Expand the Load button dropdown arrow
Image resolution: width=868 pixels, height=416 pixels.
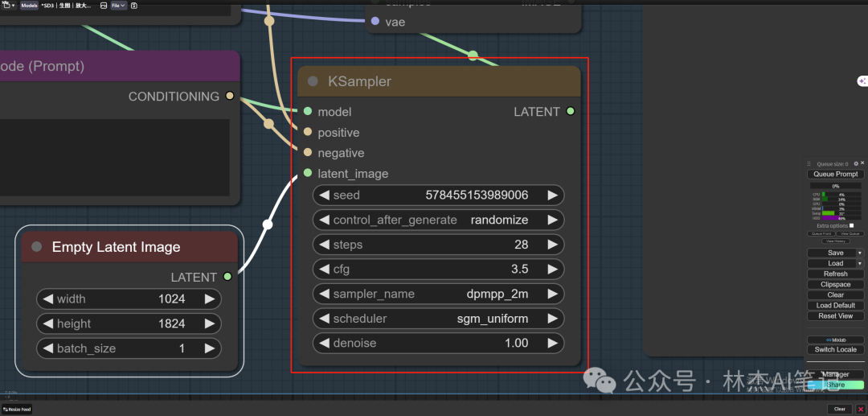(x=860, y=263)
